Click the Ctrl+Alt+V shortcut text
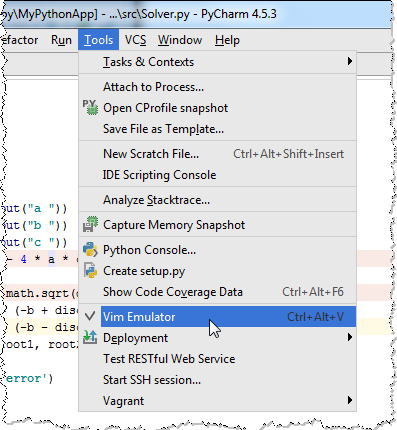 tap(315, 316)
